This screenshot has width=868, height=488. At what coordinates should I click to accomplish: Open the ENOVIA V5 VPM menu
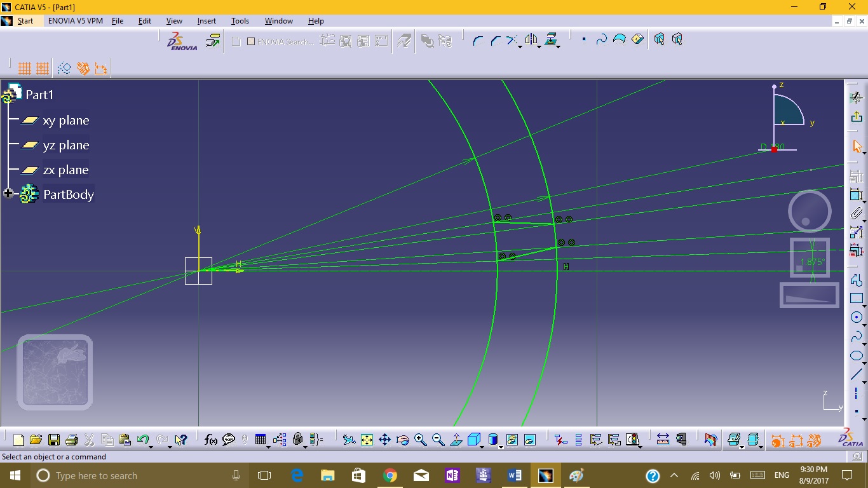coord(75,21)
